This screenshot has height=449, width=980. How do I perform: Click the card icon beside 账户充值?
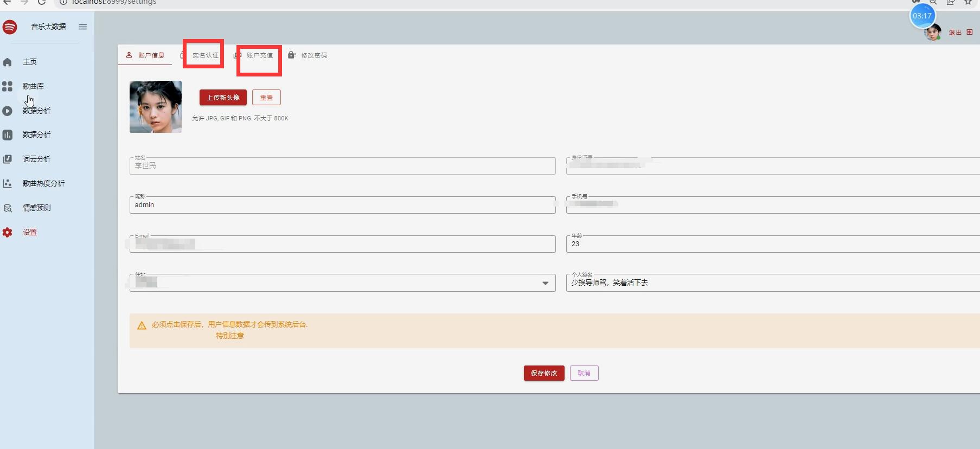(237, 55)
